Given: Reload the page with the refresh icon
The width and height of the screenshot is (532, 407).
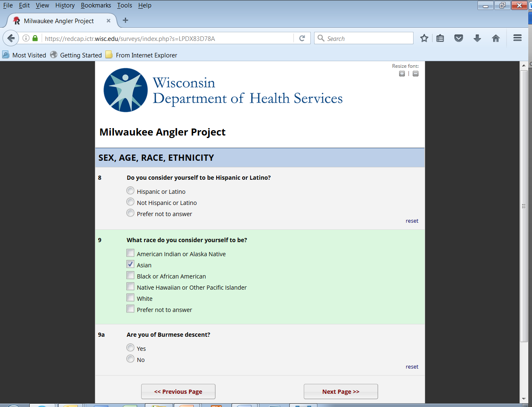Looking at the screenshot, I should point(302,38).
